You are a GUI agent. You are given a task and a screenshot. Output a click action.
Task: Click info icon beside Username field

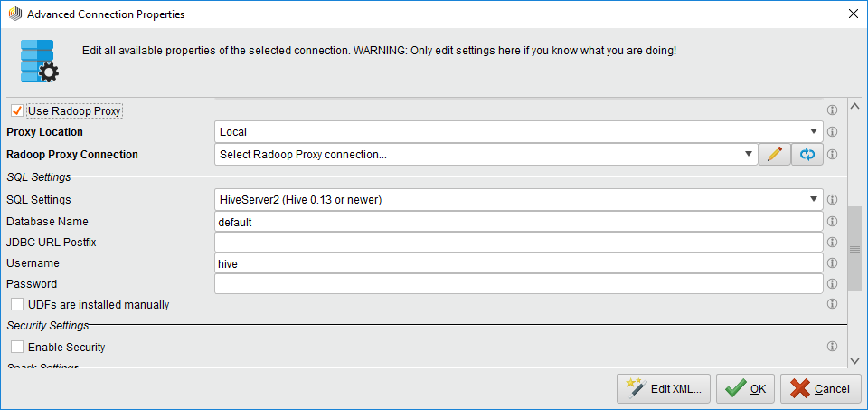pos(832,263)
